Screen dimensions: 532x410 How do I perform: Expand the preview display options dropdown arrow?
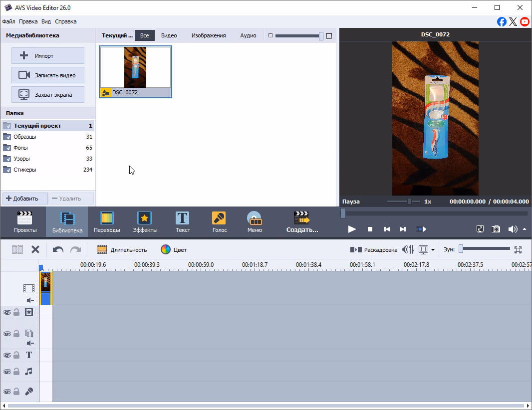(x=433, y=250)
